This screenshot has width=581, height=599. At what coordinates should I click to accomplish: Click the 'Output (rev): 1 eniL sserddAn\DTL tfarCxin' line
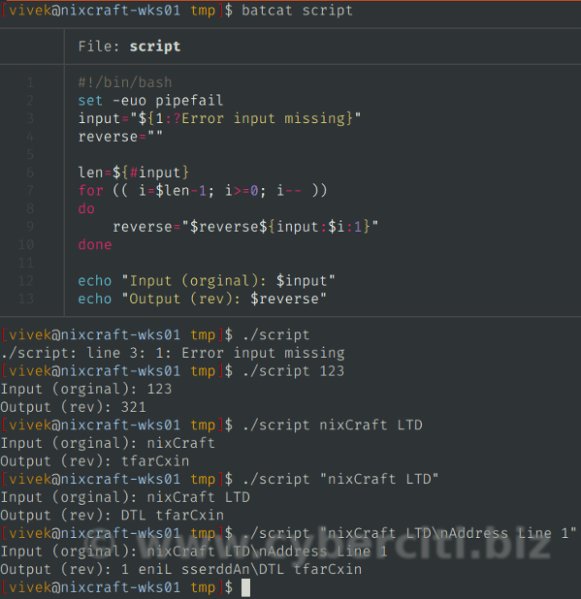[x=181, y=569]
